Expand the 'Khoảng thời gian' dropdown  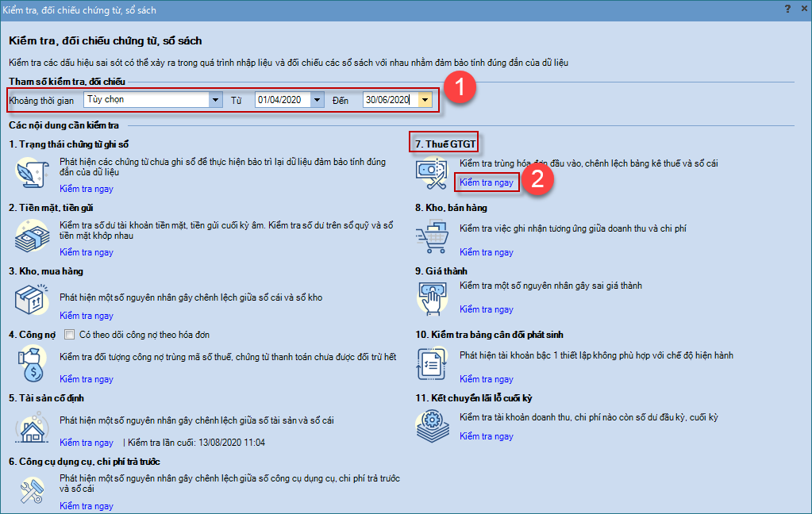(215, 100)
